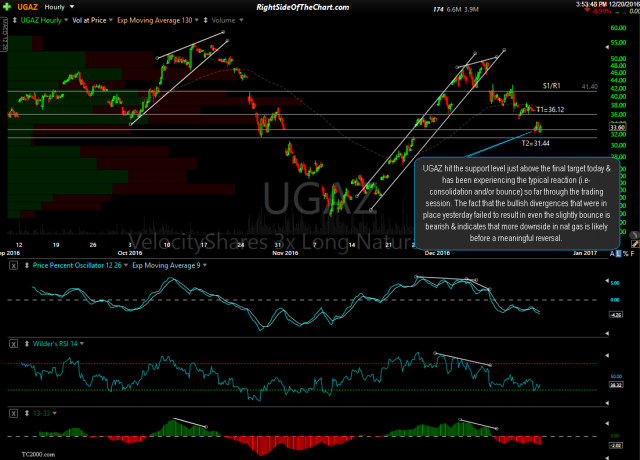Click the Oct 2016 date axis label
Viewport: 640px width, 460px height.
(130, 253)
